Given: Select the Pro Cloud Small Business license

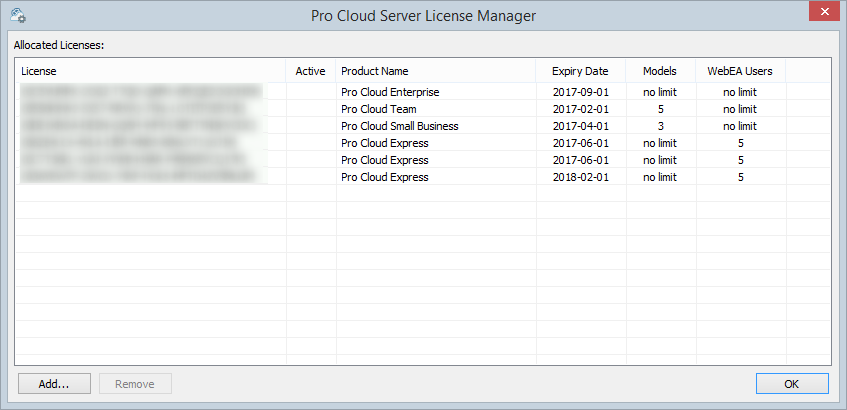Looking at the screenshot, I should pyautogui.click(x=399, y=126).
